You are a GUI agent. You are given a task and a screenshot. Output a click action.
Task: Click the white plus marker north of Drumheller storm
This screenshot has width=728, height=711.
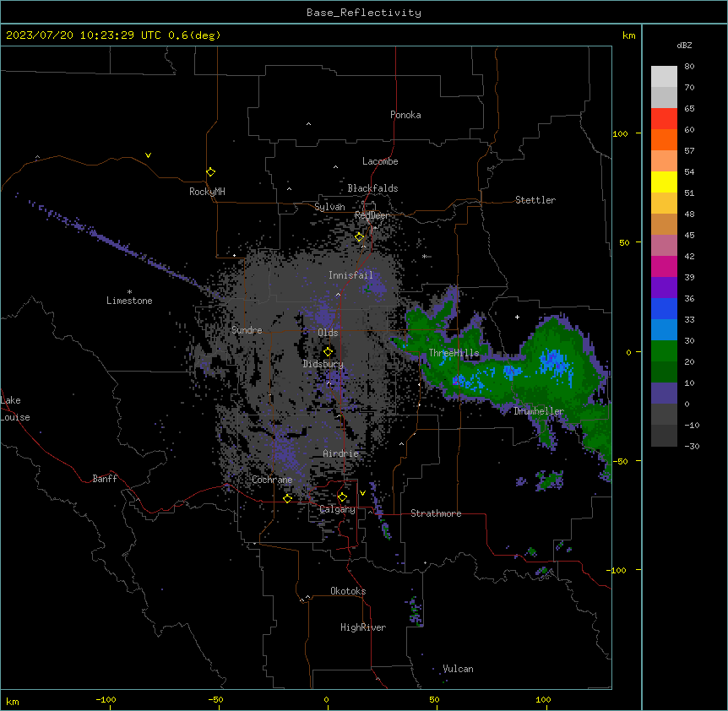[517, 317]
